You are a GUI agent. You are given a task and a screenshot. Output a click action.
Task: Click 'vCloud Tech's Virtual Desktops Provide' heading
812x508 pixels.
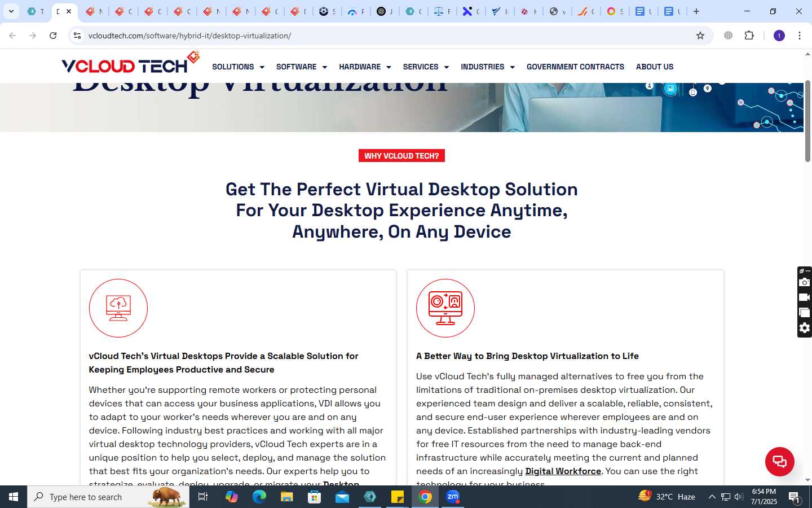[x=223, y=363]
